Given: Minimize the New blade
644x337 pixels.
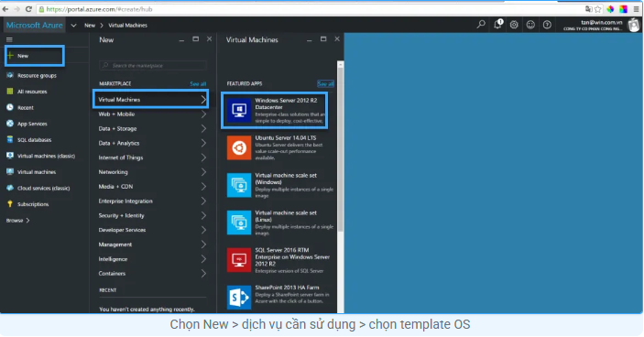Looking at the screenshot, I should (181, 39).
